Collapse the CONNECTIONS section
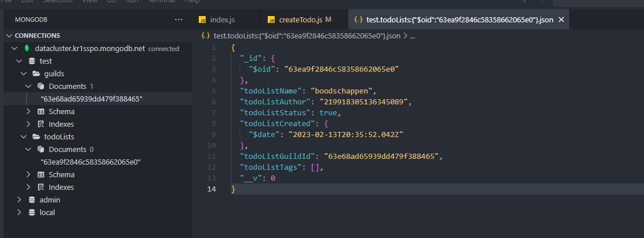Image resolution: width=644 pixels, height=238 pixels. pyautogui.click(x=9, y=36)
